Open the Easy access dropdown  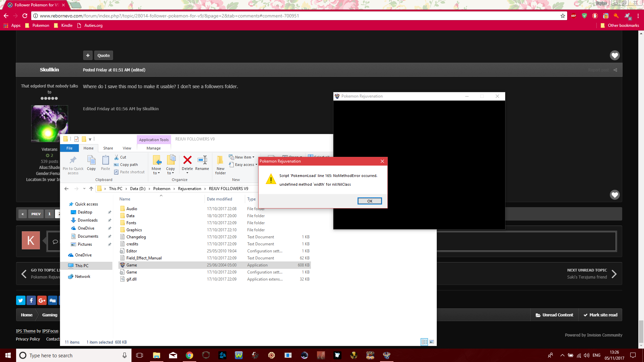[243, 165]
